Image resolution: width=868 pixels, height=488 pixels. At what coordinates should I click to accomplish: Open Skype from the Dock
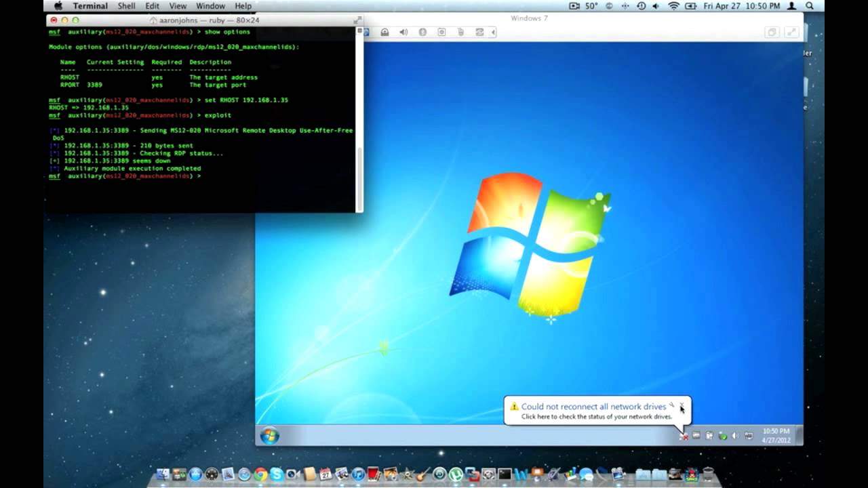pos(277,474)
